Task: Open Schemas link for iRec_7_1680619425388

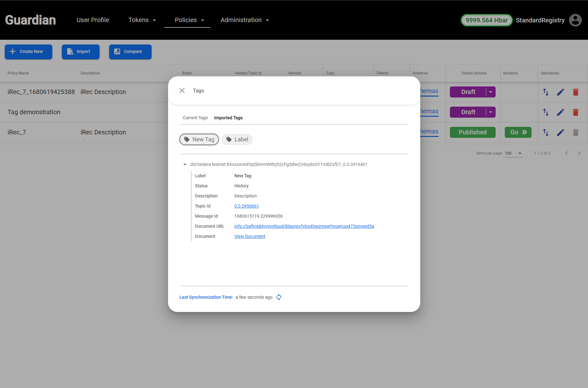Action: pos(429,91)
